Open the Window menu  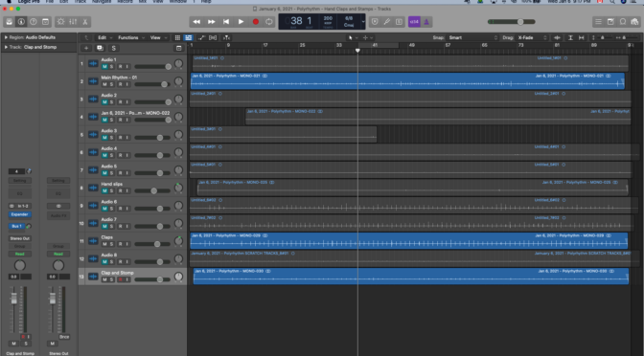point(178,2)
